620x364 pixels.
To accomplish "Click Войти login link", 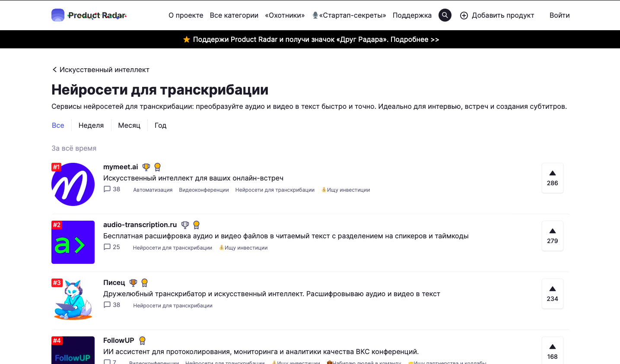I will pyautogui.click(x=560, y=15).
